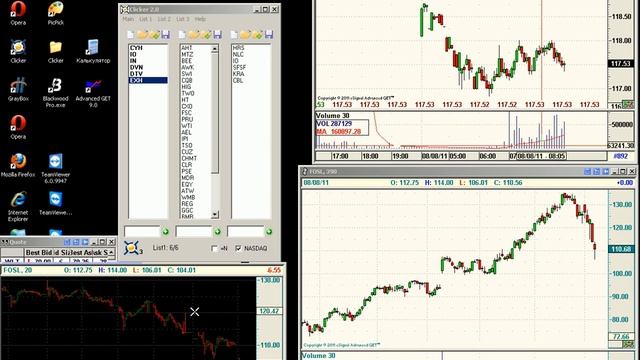Screen dimensions: 640x360
Task: Save List 3 with the floppy icon
Action: point(269,35)
